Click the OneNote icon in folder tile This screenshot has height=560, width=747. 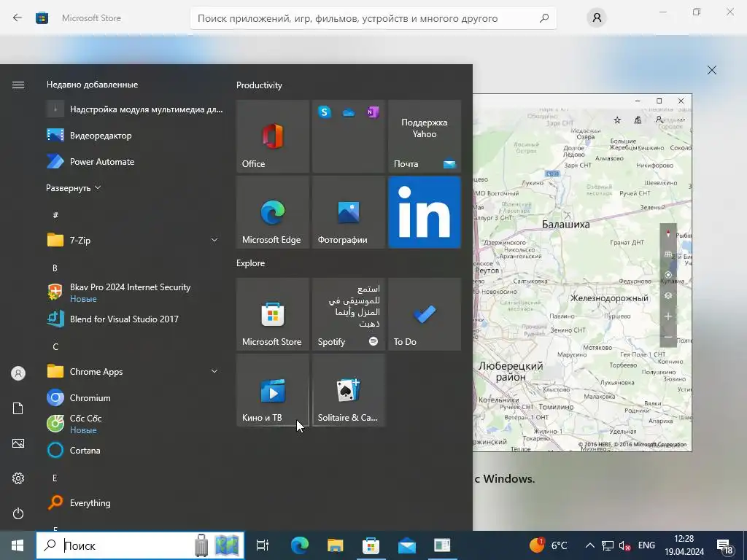[x=373, y=112]
